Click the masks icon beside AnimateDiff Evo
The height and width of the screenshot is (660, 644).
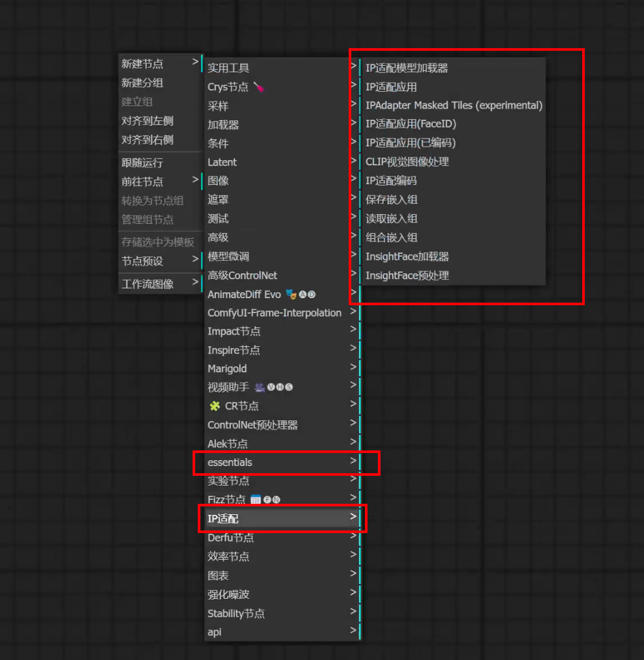tap(291, 294)
